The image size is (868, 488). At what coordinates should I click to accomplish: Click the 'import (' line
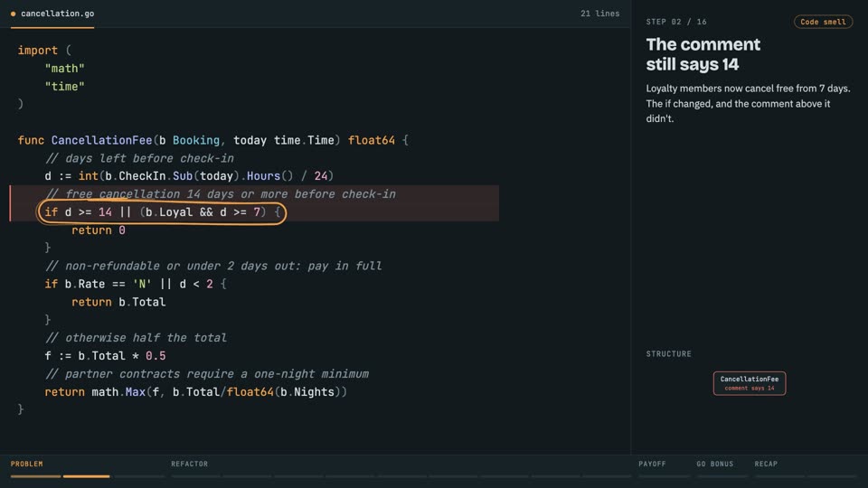coord(44,51)
